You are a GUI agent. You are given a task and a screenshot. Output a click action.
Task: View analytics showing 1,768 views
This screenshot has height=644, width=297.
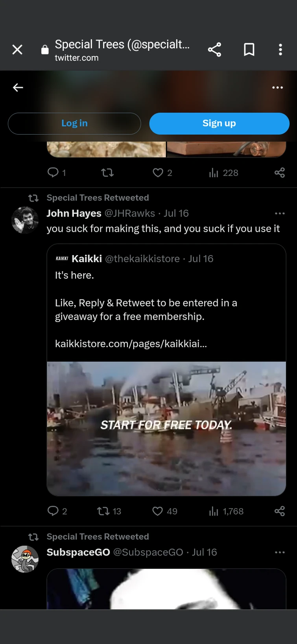pos(213,511)
